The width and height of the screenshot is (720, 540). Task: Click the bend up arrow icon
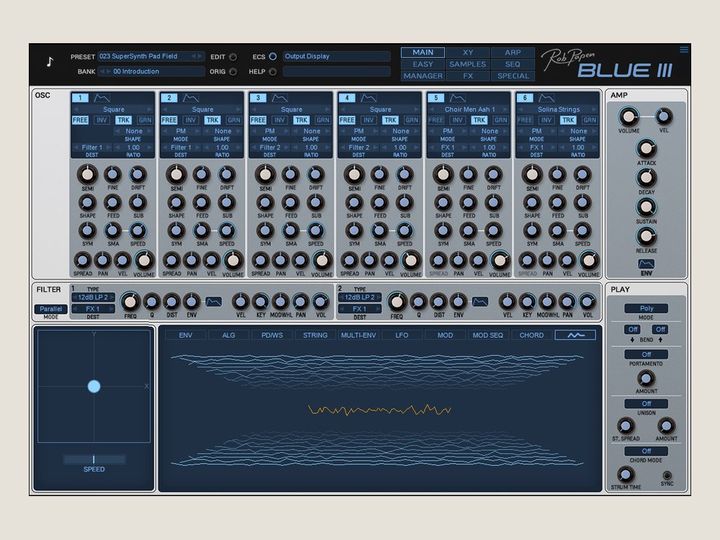point(660,340)
